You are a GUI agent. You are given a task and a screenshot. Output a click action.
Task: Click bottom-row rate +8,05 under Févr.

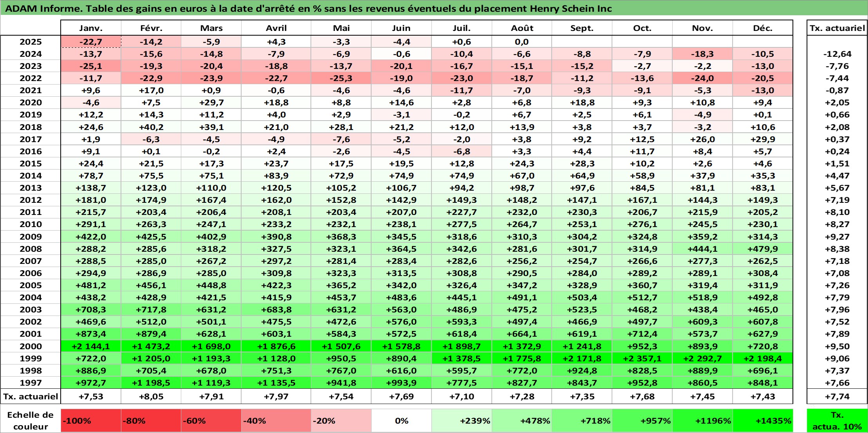(151, 396)
